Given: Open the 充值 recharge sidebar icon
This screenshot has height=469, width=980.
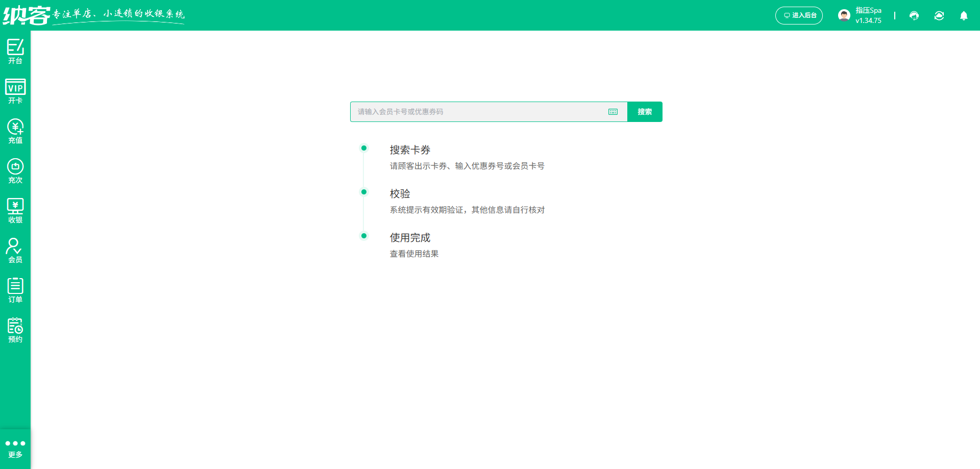Looking at the screenshot, I should (x=15, y=131).
